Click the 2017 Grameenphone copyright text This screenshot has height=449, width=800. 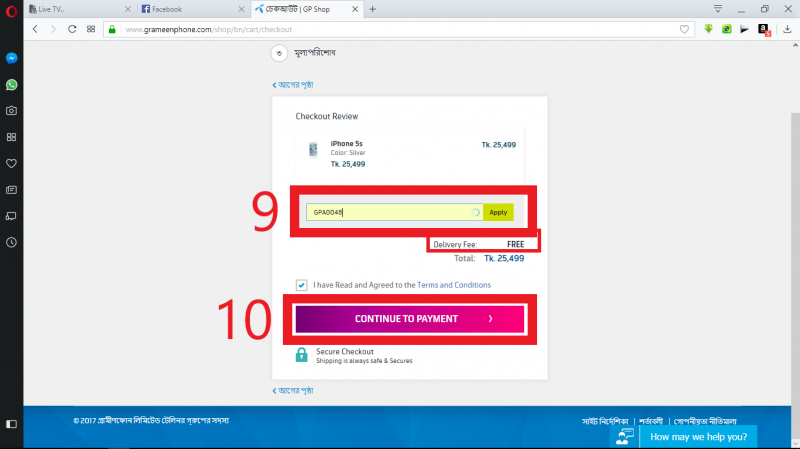[151, 421]
